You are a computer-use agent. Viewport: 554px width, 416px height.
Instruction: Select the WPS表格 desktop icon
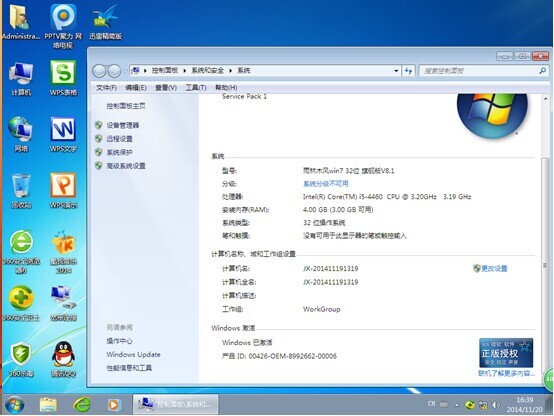63,78
